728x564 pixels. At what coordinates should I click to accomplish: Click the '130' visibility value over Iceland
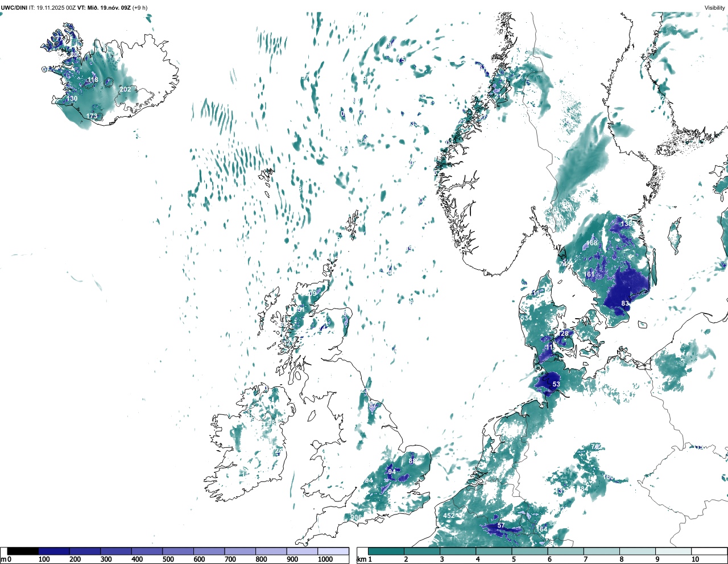[x=72, y=98]
